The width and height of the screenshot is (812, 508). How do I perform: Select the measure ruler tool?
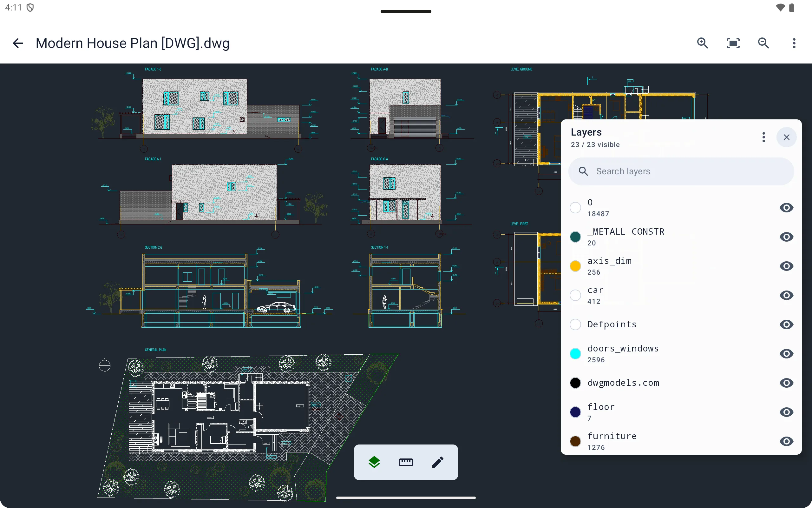coord(406,462)
